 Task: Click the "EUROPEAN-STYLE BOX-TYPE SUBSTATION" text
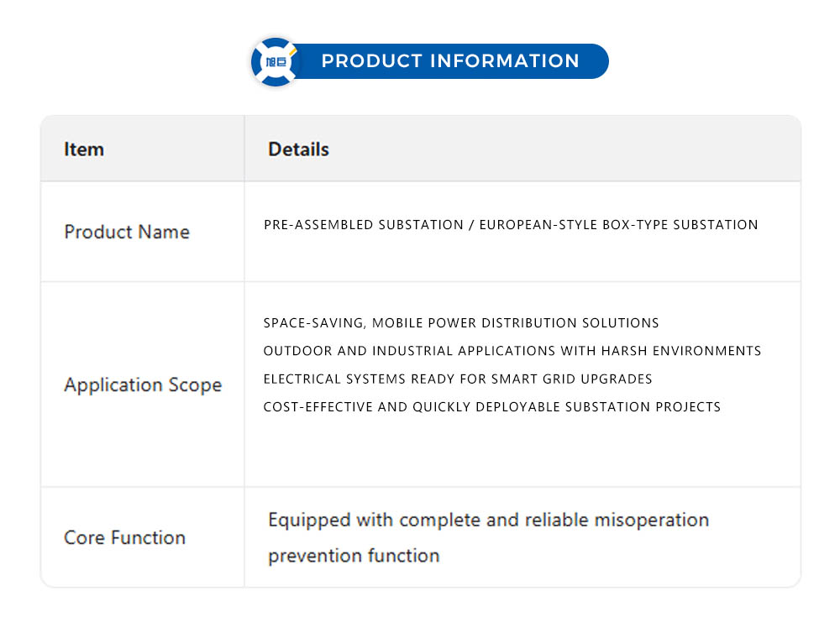pyautogui.click(x=618, y=225)
